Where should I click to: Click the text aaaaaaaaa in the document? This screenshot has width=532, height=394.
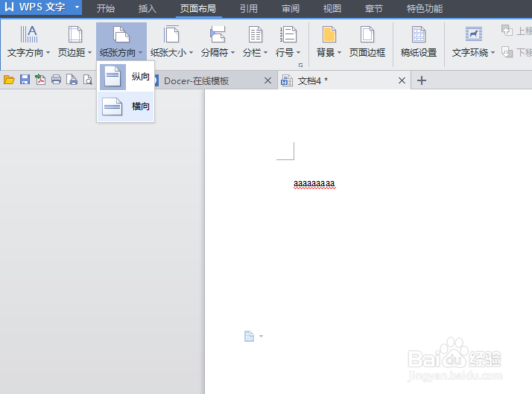coord(314,184)
